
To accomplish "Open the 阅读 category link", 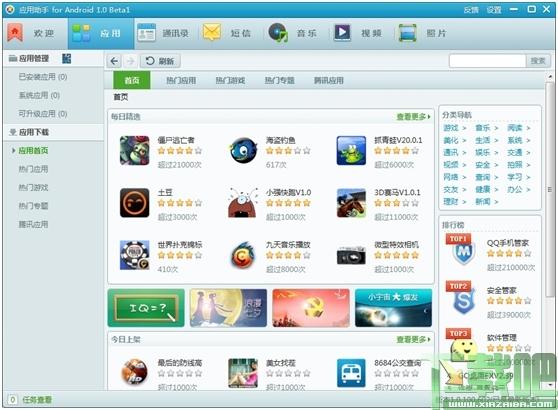I will coord(515,128).
